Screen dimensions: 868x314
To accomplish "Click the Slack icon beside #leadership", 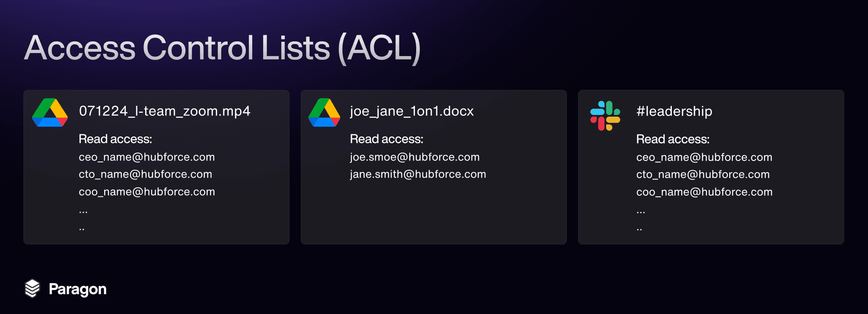I will click(605, 115).
